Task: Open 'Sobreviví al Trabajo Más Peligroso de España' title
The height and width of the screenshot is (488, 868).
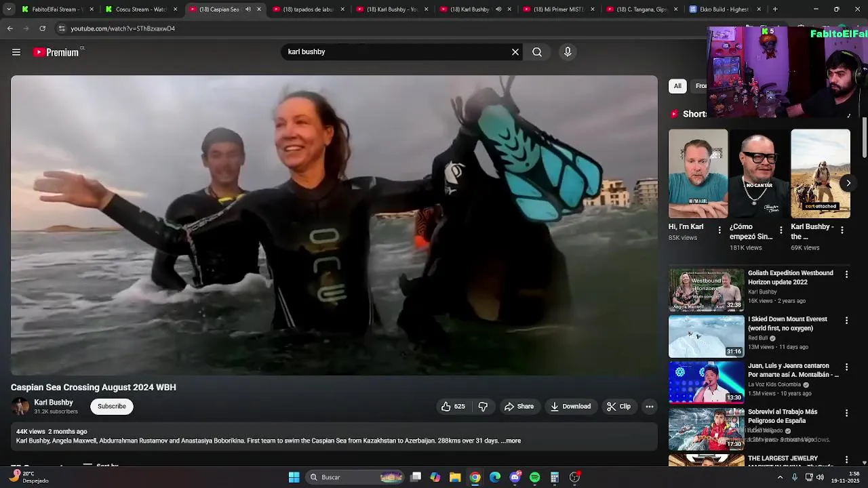Action: [x=783, y=416]
